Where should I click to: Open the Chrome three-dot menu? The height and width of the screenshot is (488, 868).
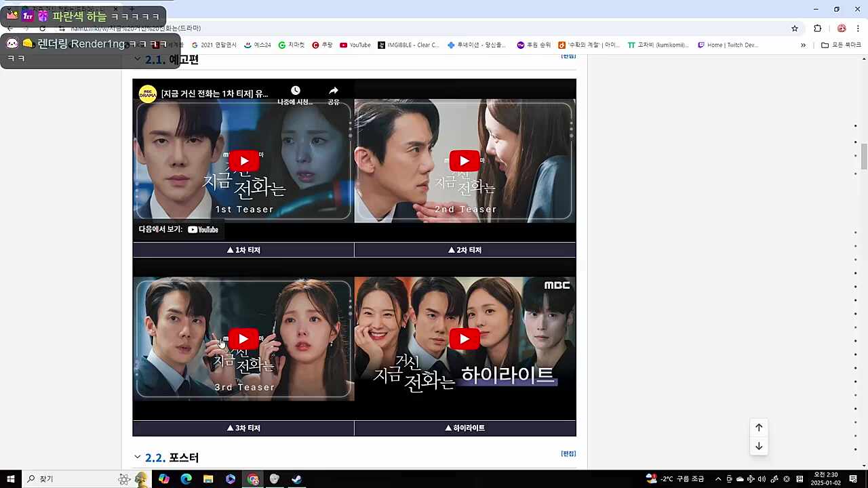(858, 28)
